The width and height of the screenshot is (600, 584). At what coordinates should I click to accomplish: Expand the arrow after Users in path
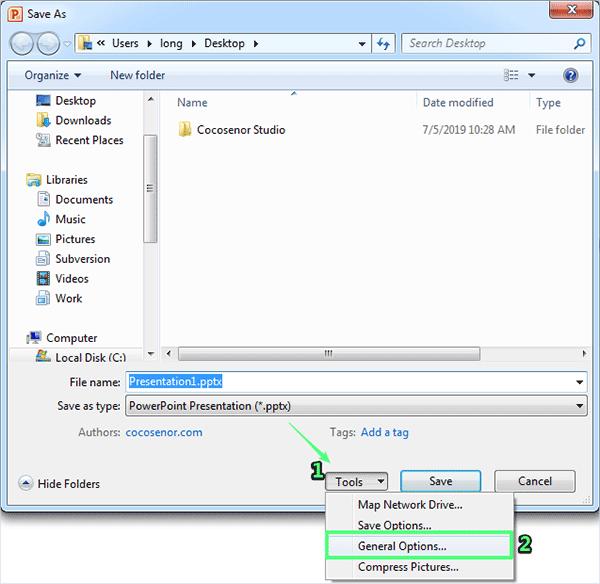tap(150, 44)
